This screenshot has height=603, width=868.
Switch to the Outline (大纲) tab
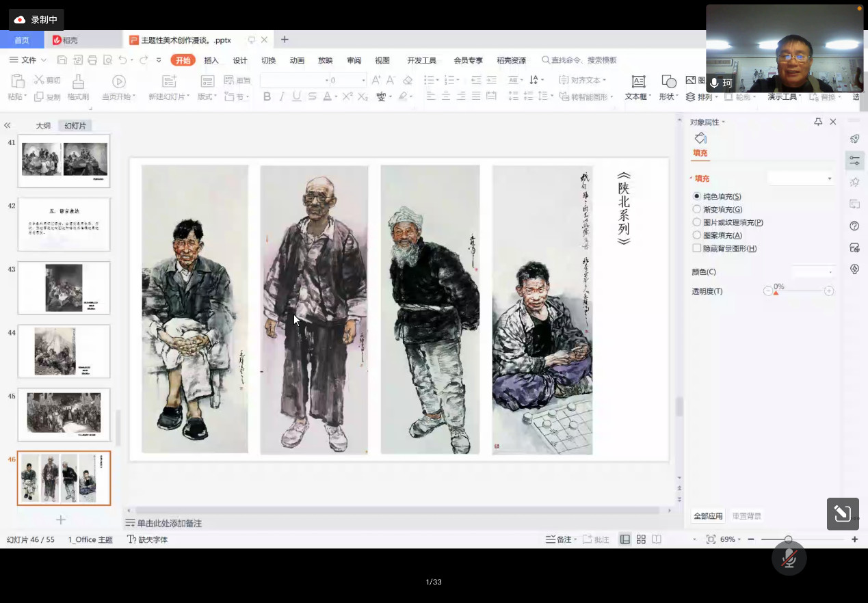pos(43,126)
